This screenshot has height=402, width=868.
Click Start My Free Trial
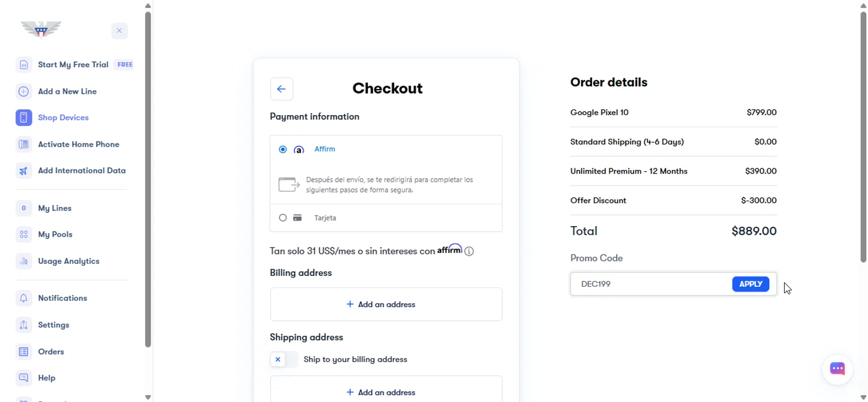pyautogui.click(x=73, y=65)
